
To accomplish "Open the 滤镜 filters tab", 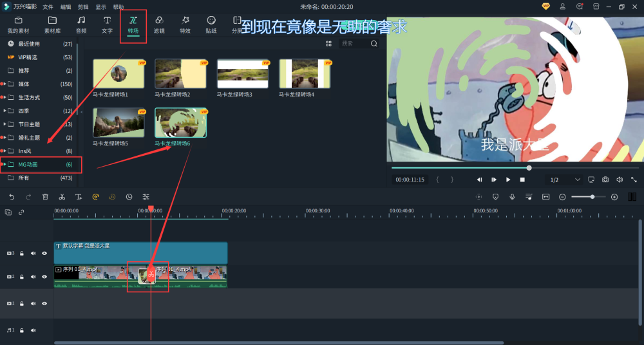I will (159, 24).
